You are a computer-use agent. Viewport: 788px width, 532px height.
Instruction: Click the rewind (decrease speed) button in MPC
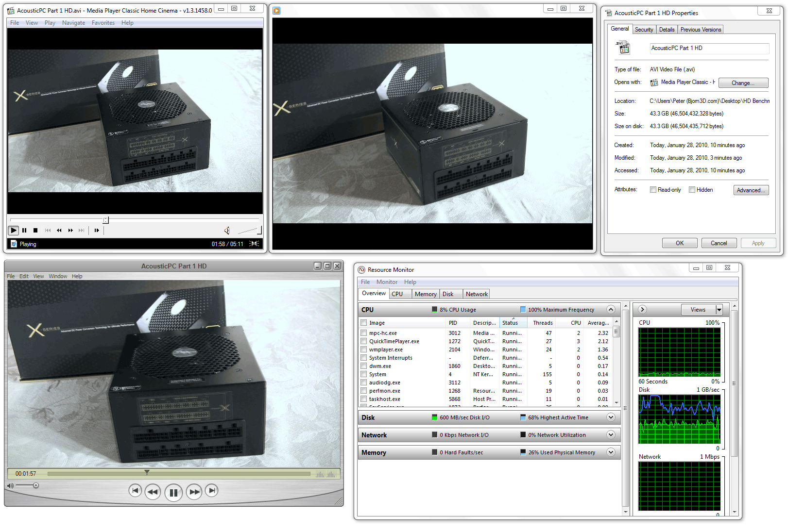click(x=59, y=230)
